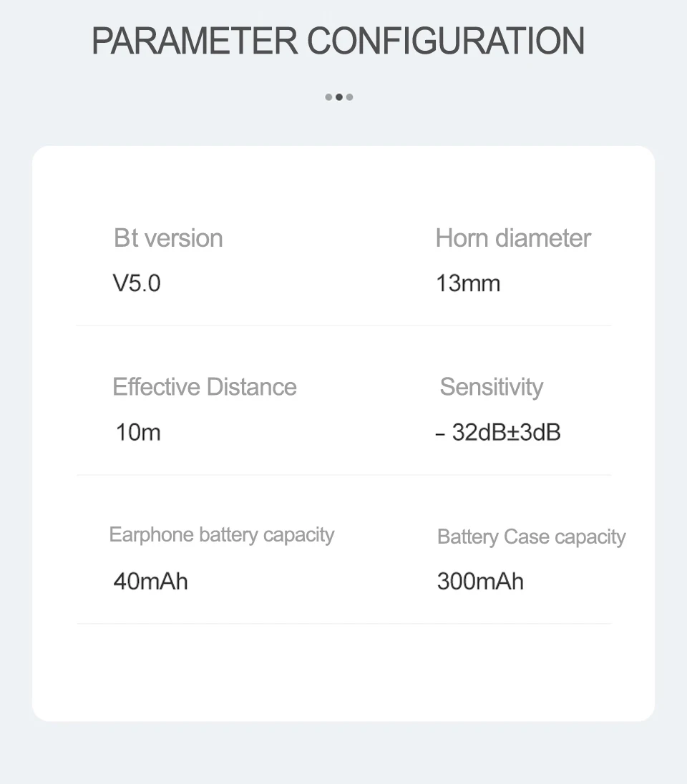This screenshot has height=784, width=687.
Task: Select the dark middle pagination dot
Action: (339, 97)
